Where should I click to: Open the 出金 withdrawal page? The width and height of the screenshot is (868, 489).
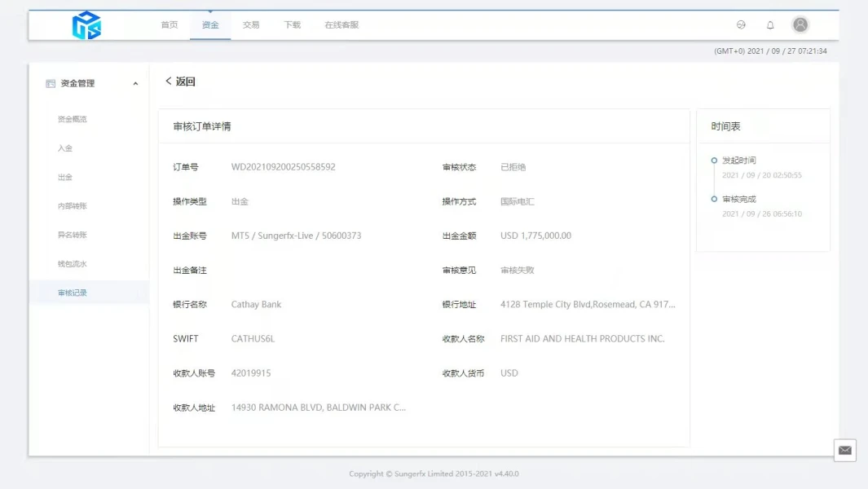tap(65, 177)
